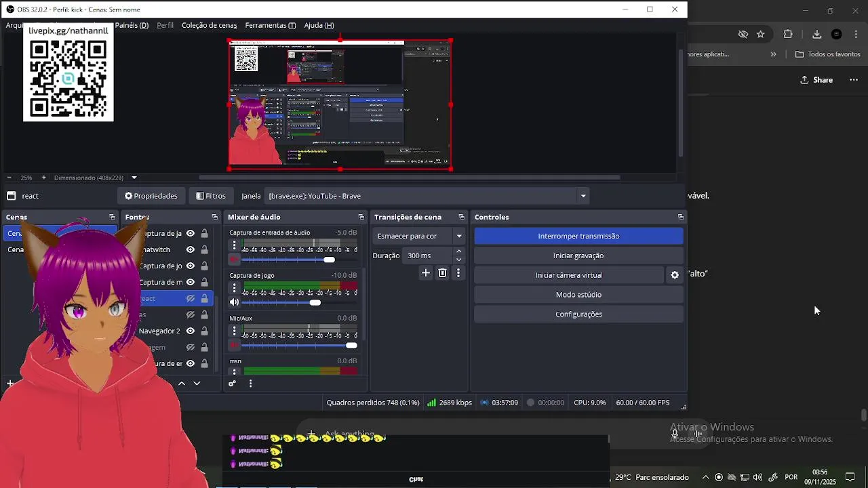Click Iniciar câmera virtual button

click(569, 275)
